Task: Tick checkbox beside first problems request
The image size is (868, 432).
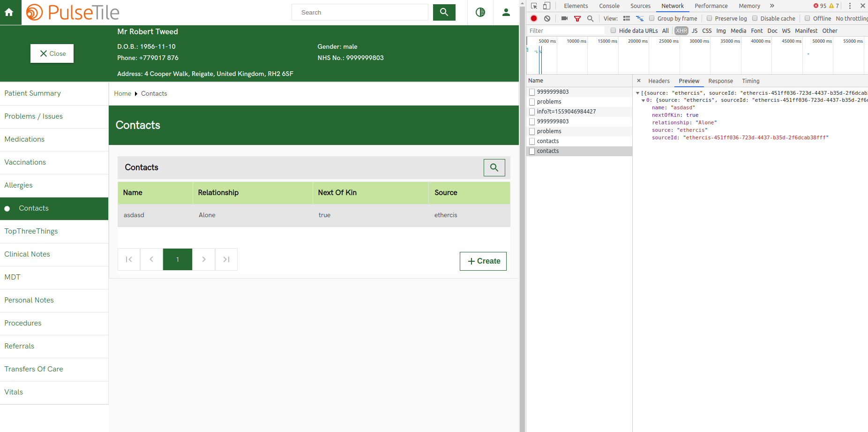Action: coord(532,102)
